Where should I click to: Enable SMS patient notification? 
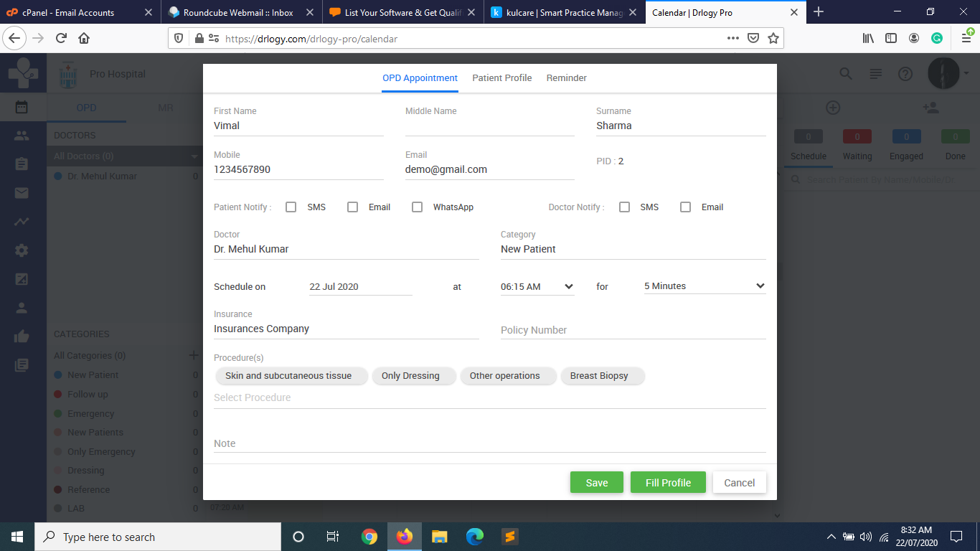point(291,207)
